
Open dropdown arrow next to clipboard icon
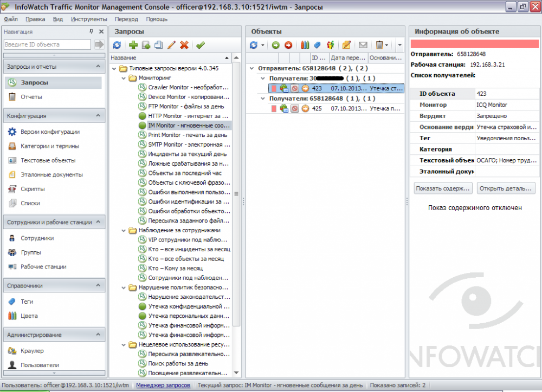387,45
